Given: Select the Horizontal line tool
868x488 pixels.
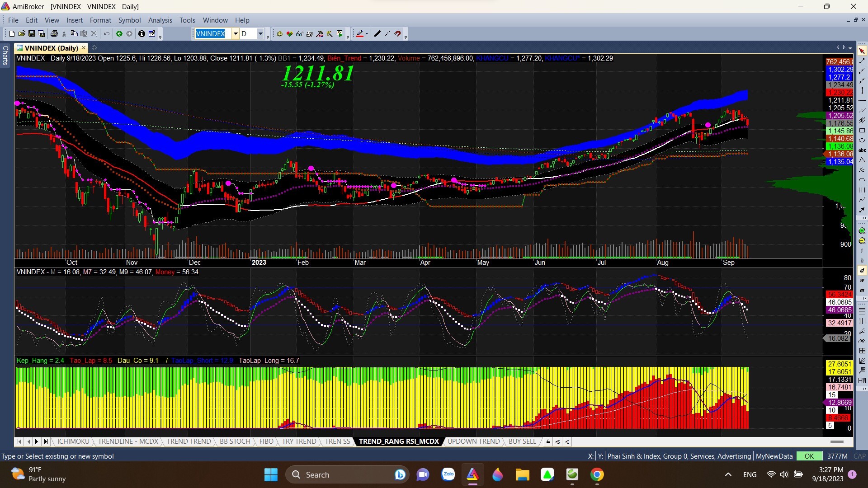Looking at the screenshot, I should (862, 100).
